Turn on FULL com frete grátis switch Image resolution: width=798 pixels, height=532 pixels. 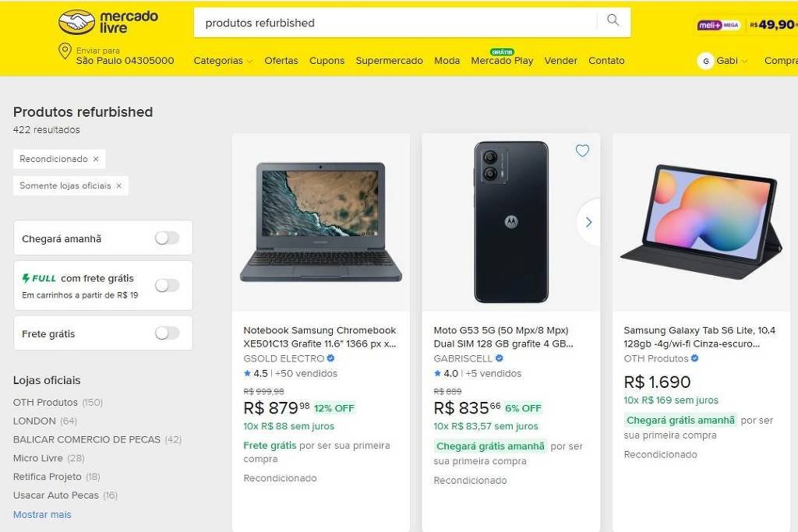click(x=167, y=285)
